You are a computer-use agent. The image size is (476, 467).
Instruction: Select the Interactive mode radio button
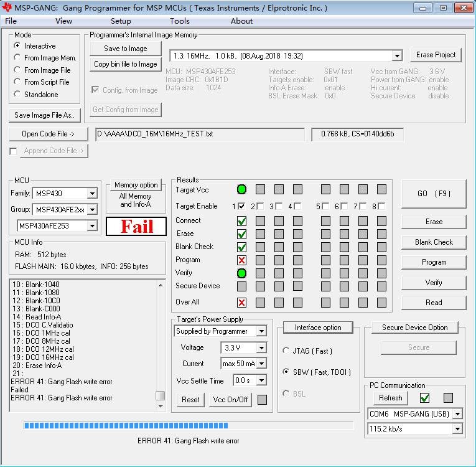point(17,45)
